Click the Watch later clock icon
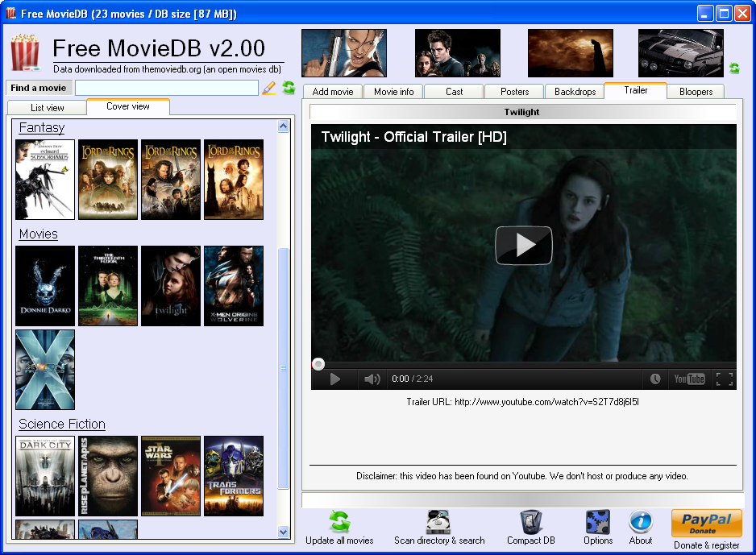The image size is (756, 555). (655, 379)
